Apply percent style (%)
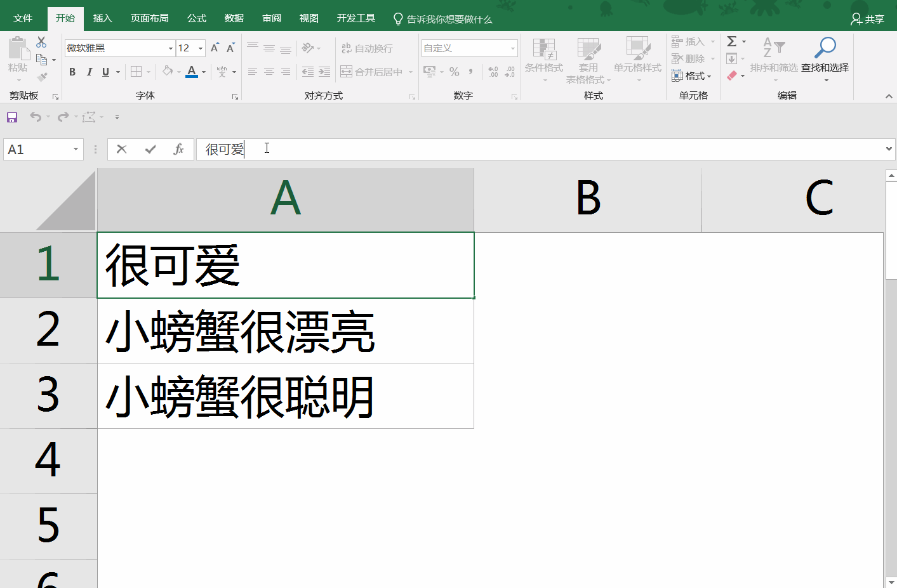 [455, 72]
